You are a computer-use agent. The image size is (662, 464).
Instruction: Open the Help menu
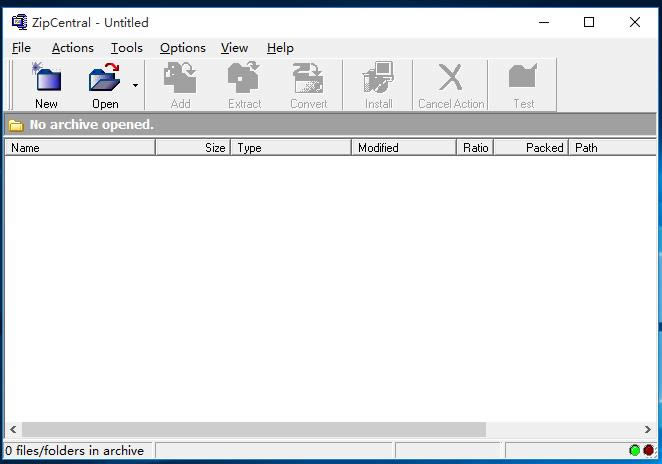point(280,48)
